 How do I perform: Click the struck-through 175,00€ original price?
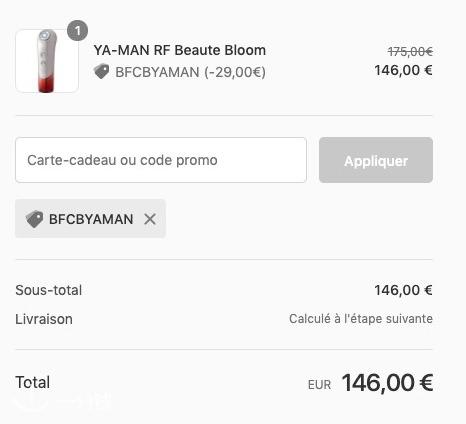click(x=410, y=52)
